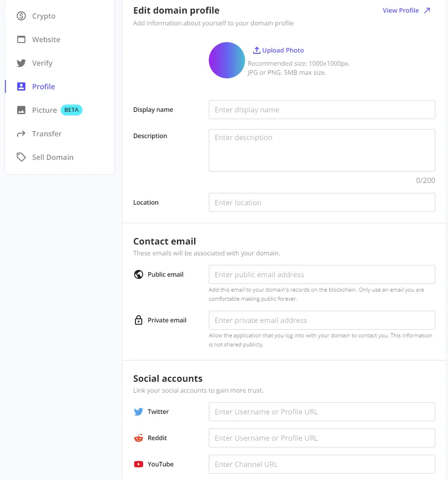448x480 pixels.
Task: Click the Edit domain profile heading
Action: point(176,10)
